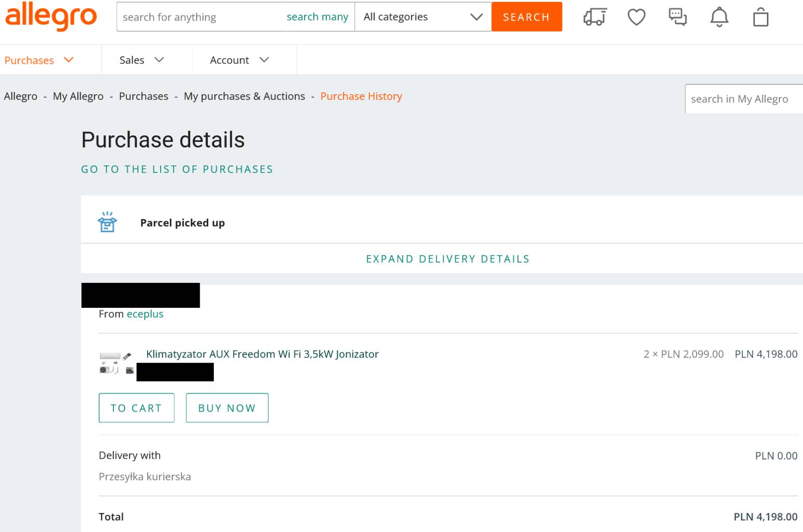Open favorites heart icon
803x532 pixels.
[x=636, y=17]
